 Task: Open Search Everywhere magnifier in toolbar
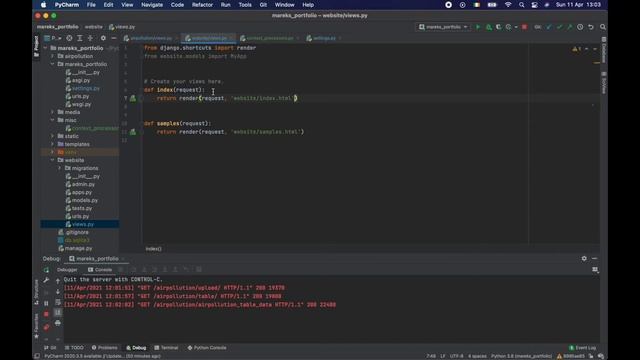click(x=603, y=27)
